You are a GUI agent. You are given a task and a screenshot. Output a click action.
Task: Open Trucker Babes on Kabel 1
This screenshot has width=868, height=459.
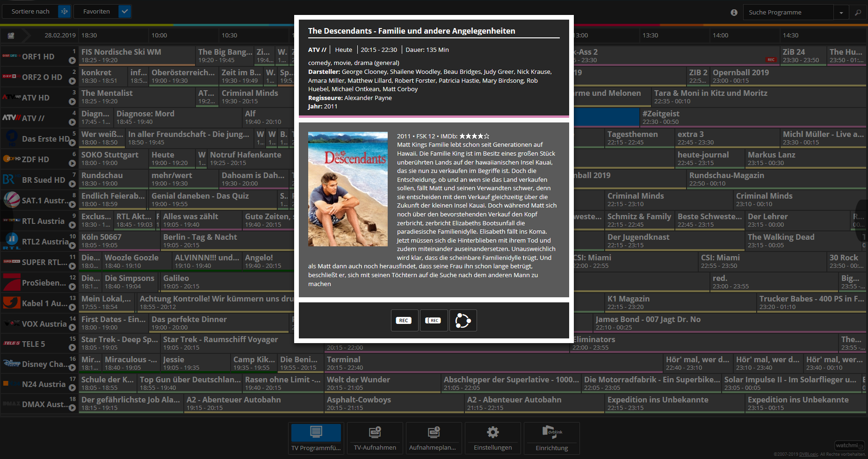(x=812, y=302)
